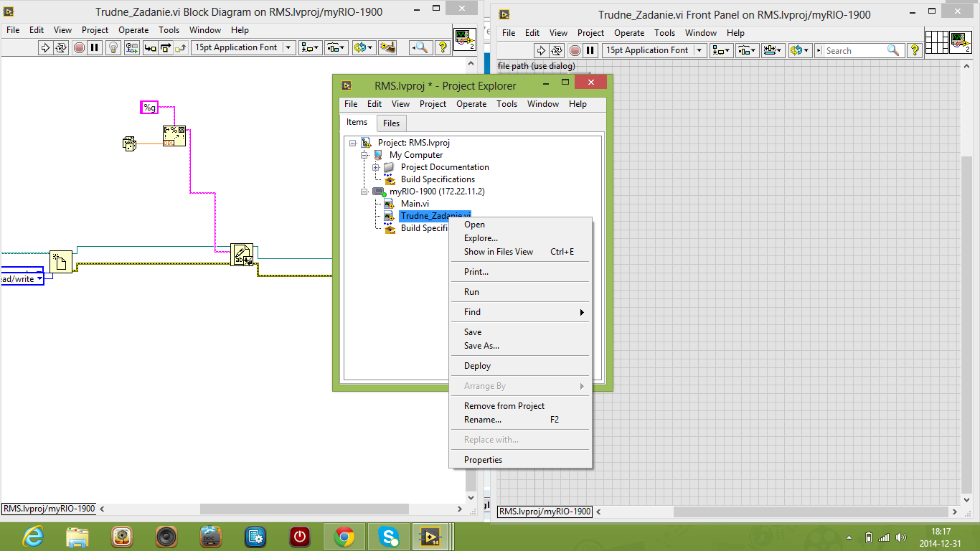Open Internet Explorer from taskbar
The height and width of the screenshot is (551, 980).
[x=33, y=536]
